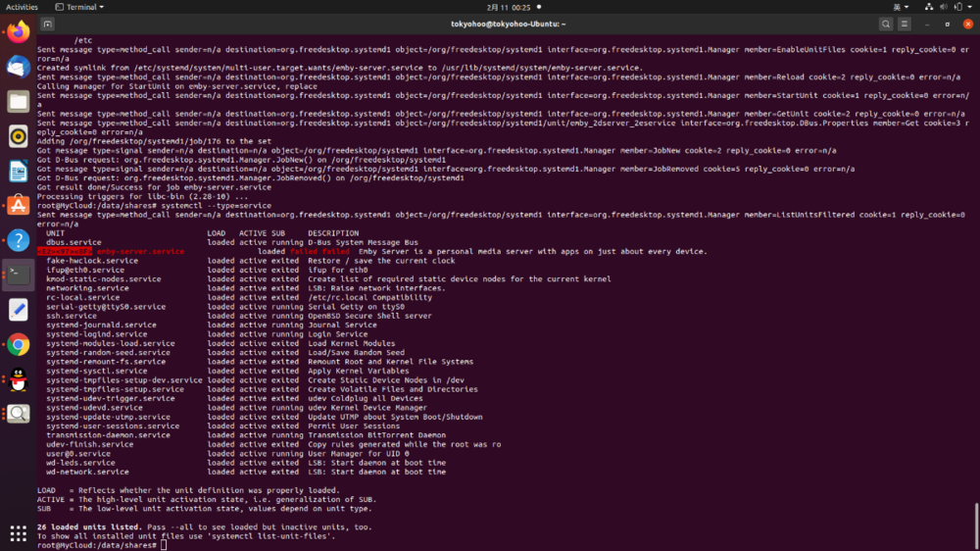Click the UNIT column header text
This screenshot has height=551, width=980.
pyautogui.click(x=55, y=233)
